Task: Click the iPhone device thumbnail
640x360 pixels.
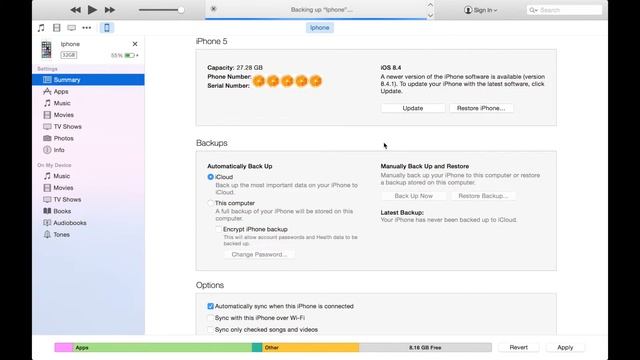Action: click(x=47, y=49)
